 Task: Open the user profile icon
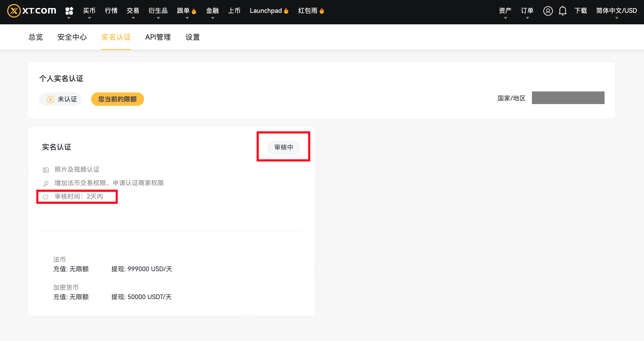[548, 11]
